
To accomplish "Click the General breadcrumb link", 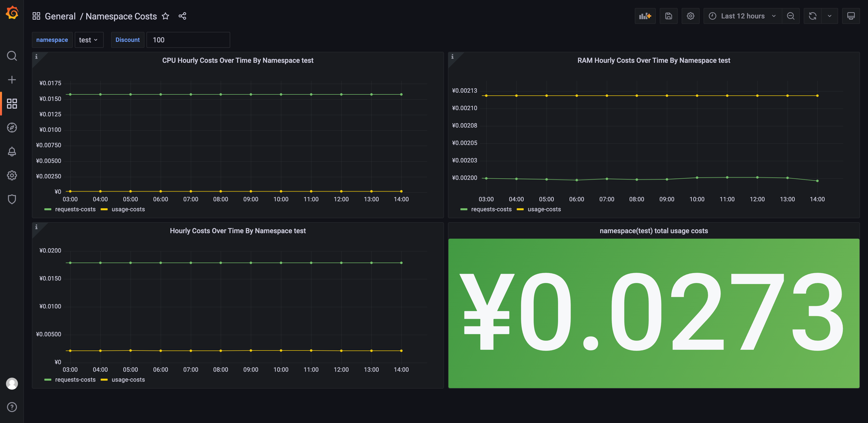I will pyautogui.click(x=60, y=16).
